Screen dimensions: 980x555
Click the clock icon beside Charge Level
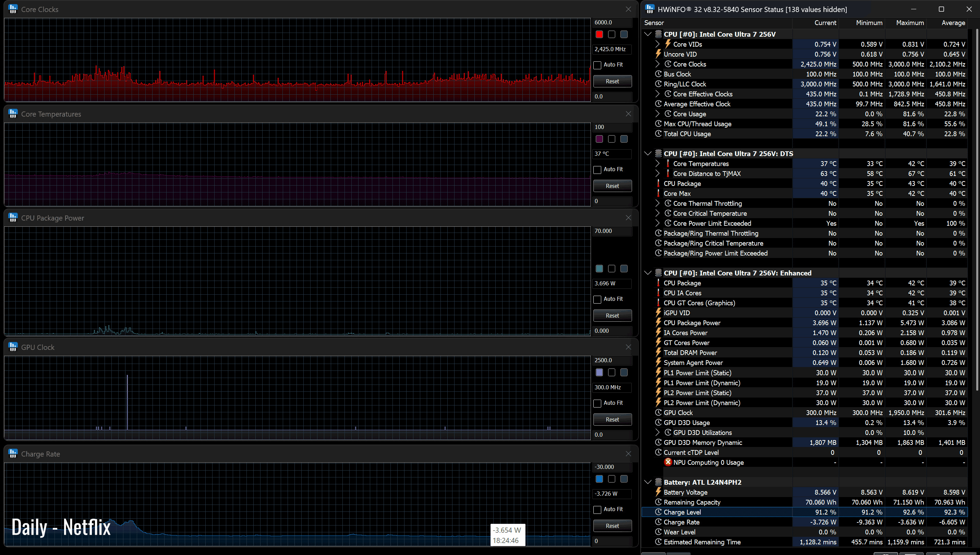(658, 512)
